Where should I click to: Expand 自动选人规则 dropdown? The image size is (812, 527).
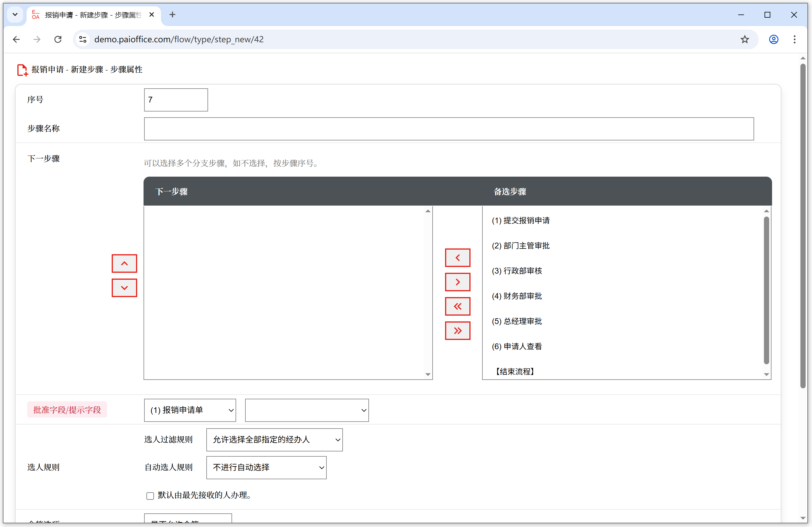(x=266, y=467)
